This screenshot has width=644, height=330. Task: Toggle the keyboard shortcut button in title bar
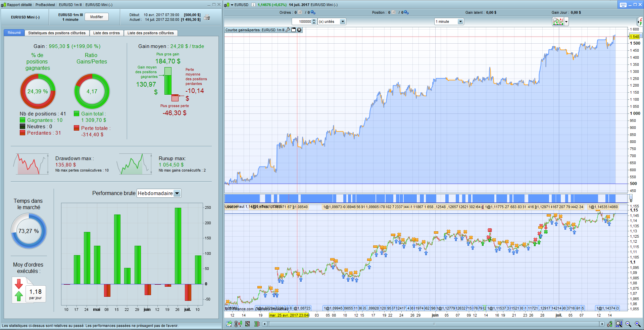623,5
